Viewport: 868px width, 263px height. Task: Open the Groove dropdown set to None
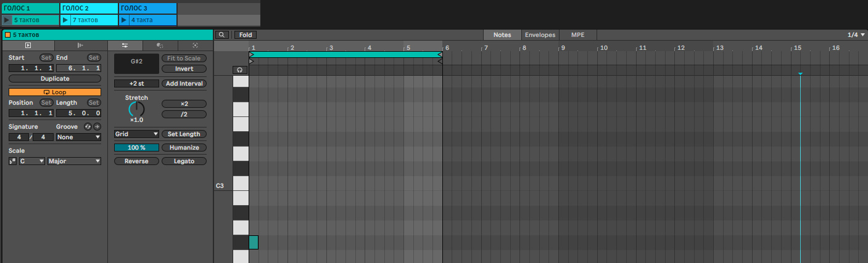pos(78,137)
